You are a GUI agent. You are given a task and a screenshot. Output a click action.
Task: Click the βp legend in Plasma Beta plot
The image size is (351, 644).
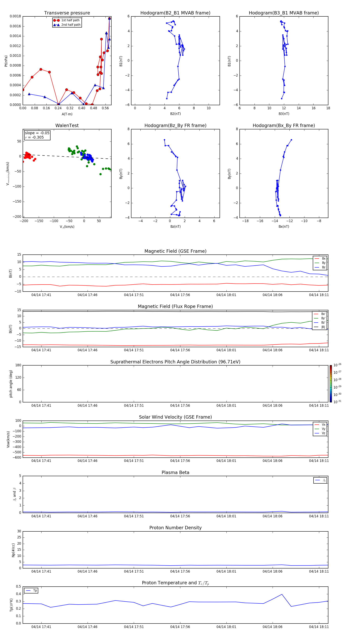320,480
